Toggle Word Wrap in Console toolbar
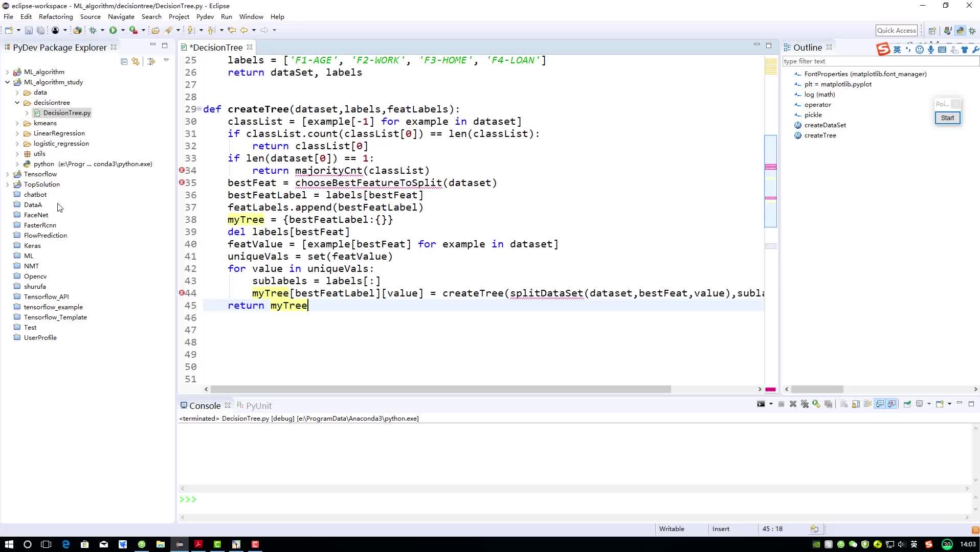Screen dimensions: 980x552 coord(867,404)
